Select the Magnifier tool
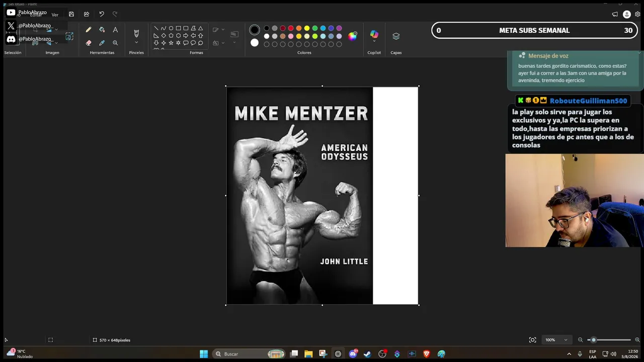 [115, 43]
